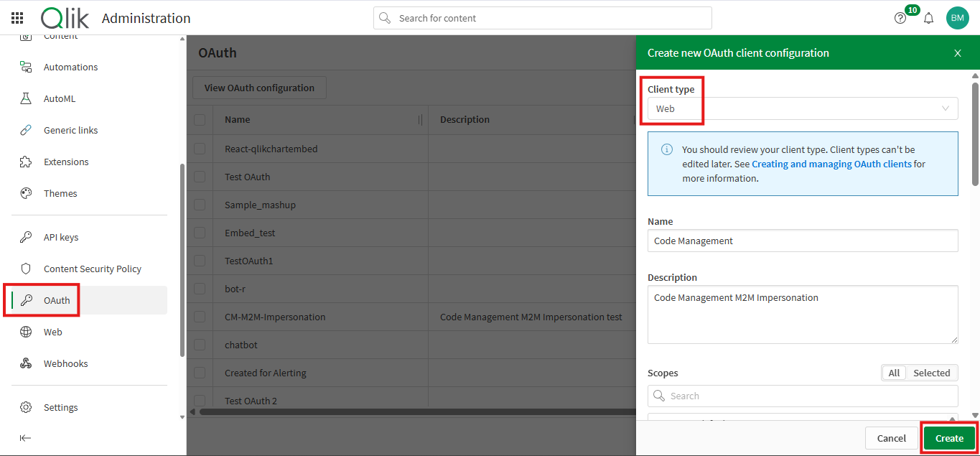
Task: Click the AutoML flask icon
Action: [x=26, y=98]
